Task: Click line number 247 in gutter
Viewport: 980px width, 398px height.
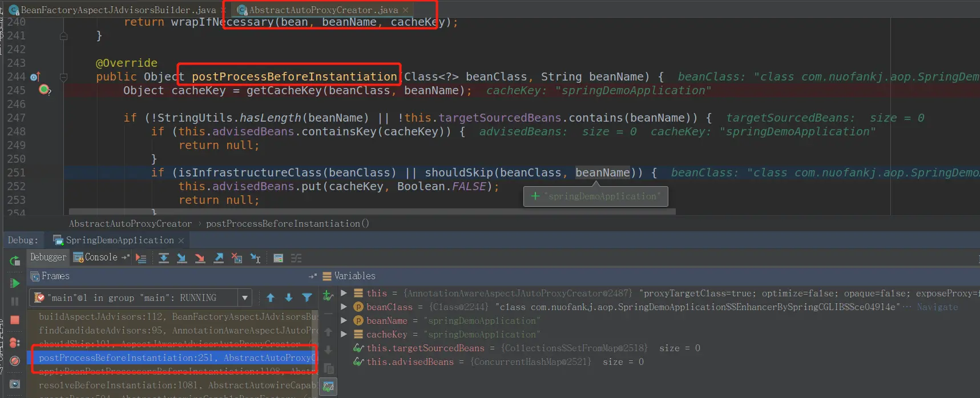Action: [x=17, y=118]
